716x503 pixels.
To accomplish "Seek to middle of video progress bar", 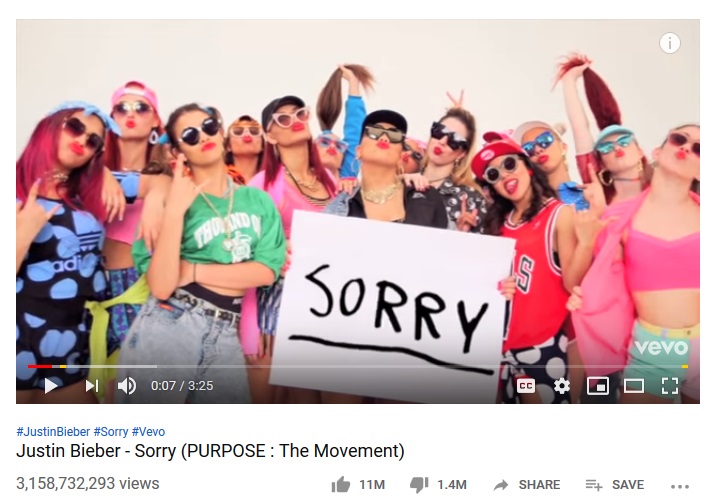I will [358, 366].
